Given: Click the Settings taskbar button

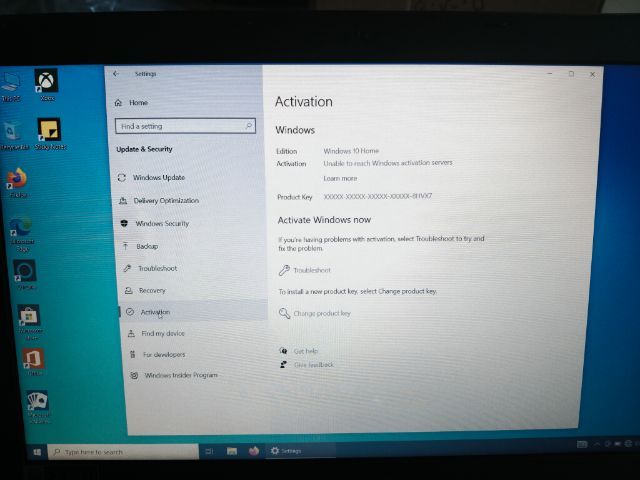Looking at the screenshot, I should [x=300, y=450].
